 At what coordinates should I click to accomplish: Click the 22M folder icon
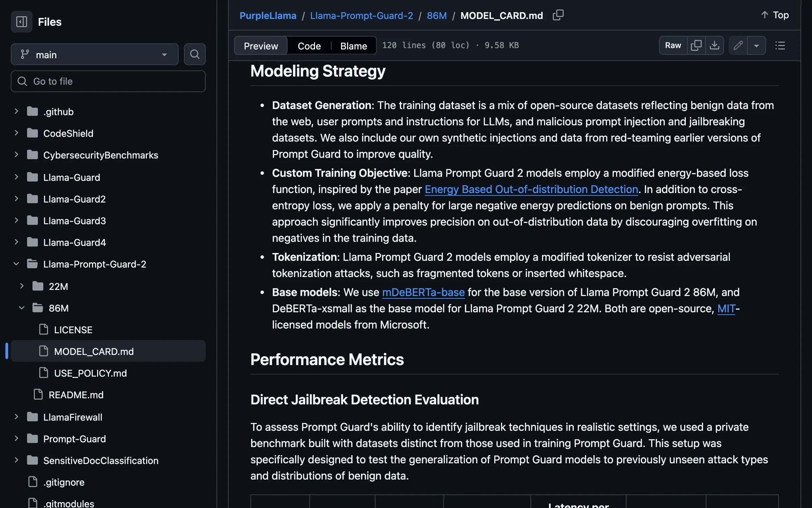[38, 286]
